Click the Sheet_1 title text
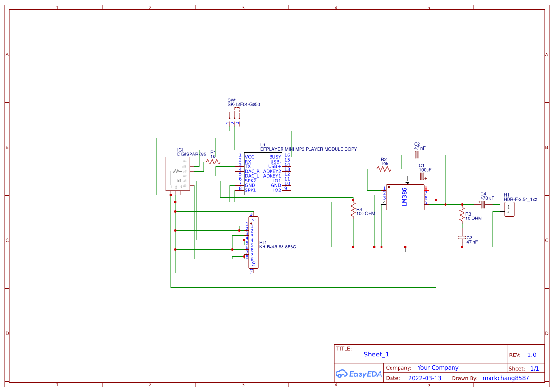This screenshot has width=554, height=392. (x=375, y=354)
